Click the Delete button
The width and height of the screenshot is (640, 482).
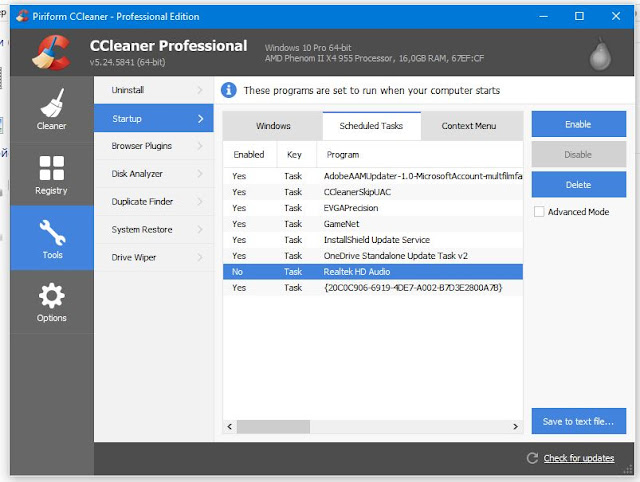578,184
